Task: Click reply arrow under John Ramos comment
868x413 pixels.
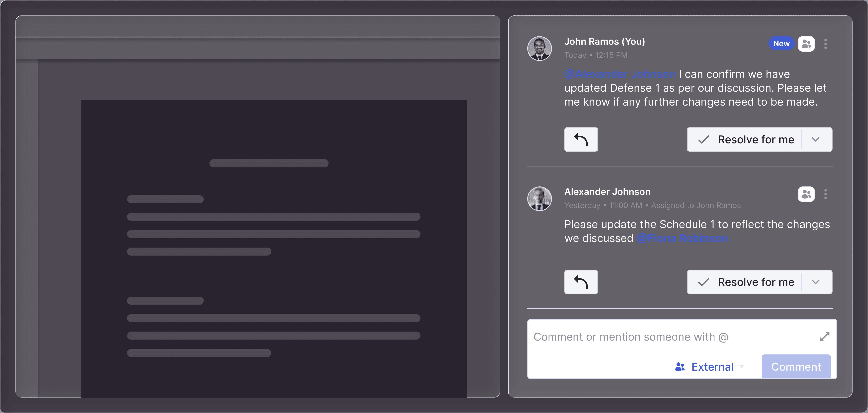Action: tap(581, 139)
